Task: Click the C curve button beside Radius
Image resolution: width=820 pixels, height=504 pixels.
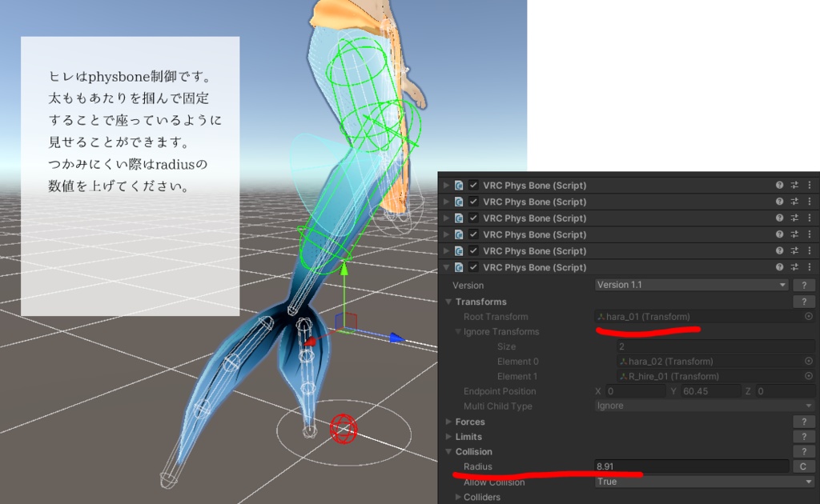Action: pos(804,466)
